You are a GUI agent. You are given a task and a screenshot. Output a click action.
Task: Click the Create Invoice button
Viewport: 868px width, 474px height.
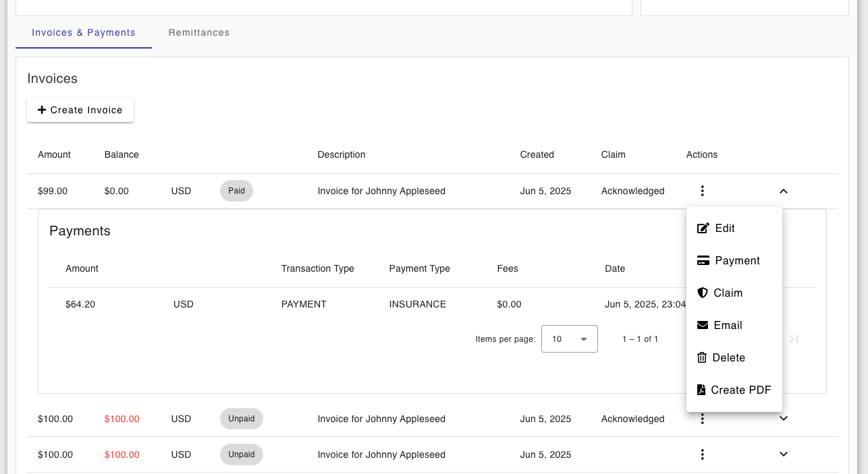point(80,109)
